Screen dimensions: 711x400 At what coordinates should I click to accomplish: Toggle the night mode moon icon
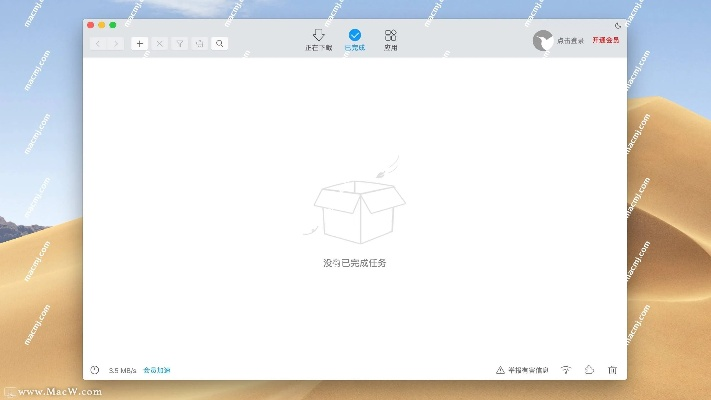(x=618, y=25)
